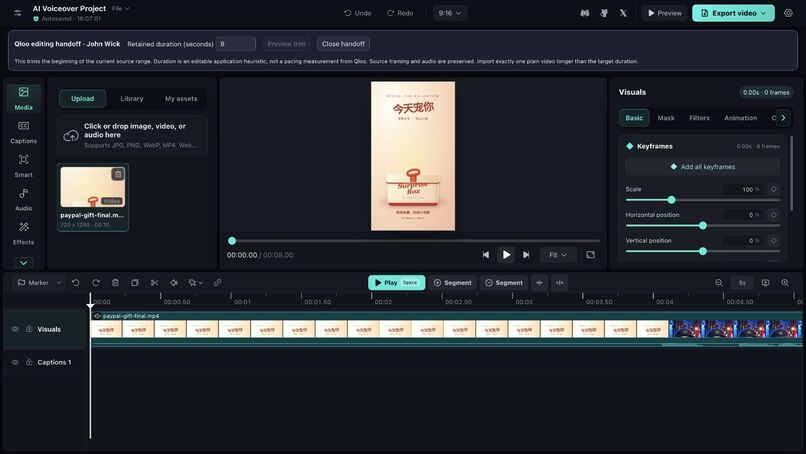The height and width of the screenshot is (454, 806).
Task: Click the Preview button in header
Action: tap(665, 13)
